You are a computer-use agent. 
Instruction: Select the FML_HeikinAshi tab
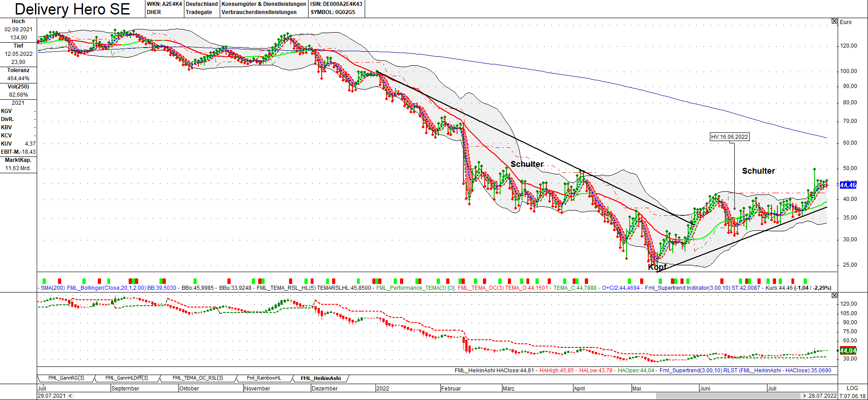(x=321, y=378)
